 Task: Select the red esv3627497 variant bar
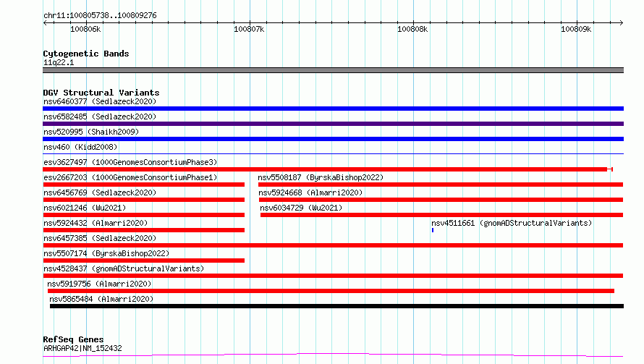(x=328, y=169)
